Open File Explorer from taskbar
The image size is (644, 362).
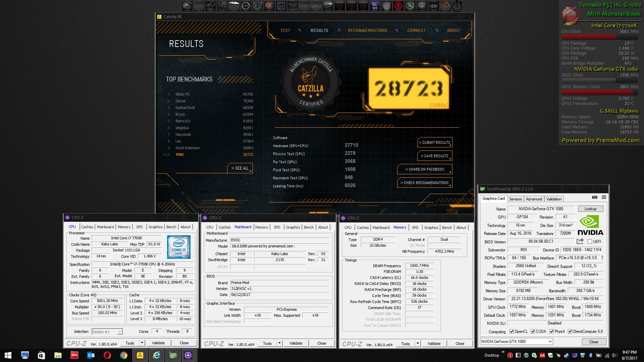tap(58, 355)
